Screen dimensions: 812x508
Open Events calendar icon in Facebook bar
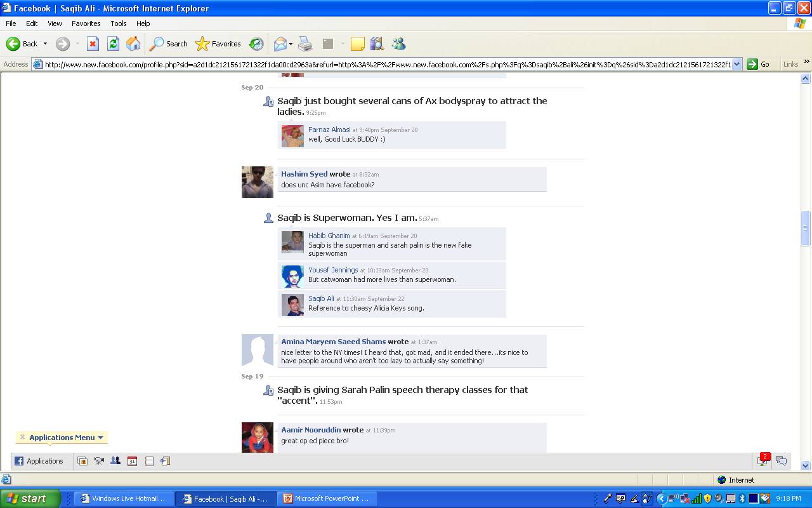click(x=132, y=461)
